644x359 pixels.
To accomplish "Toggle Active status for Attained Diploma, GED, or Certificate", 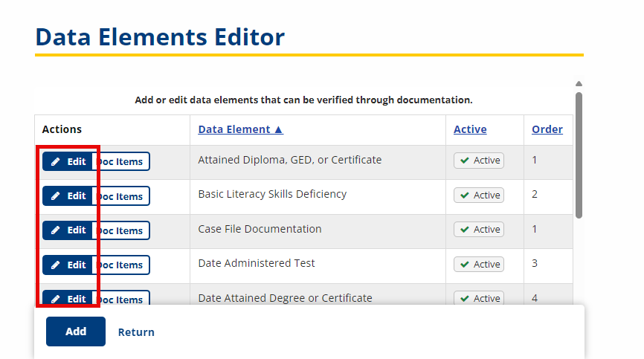I will click(479, 161).
